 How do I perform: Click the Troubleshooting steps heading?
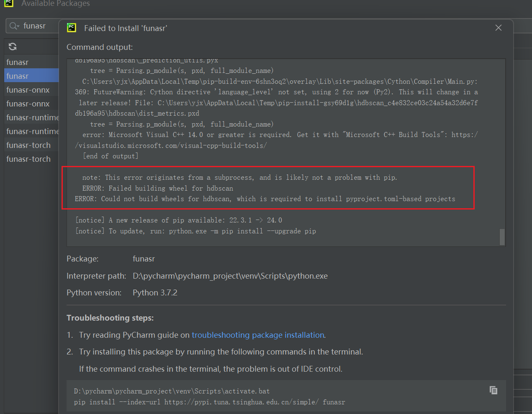click(x=110, y=318)
